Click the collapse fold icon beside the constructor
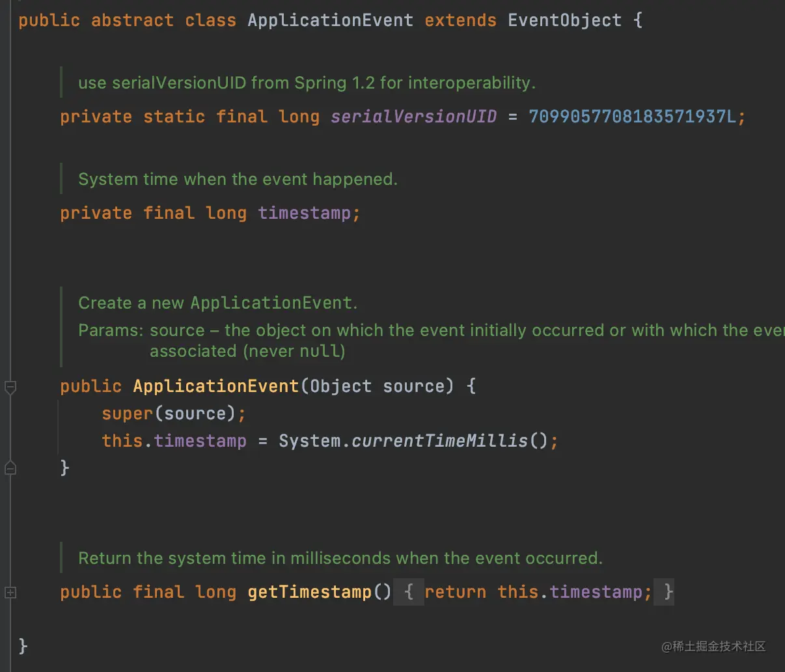Image resolution: width=785 pixels, height=672 pixels. point(10,387)
